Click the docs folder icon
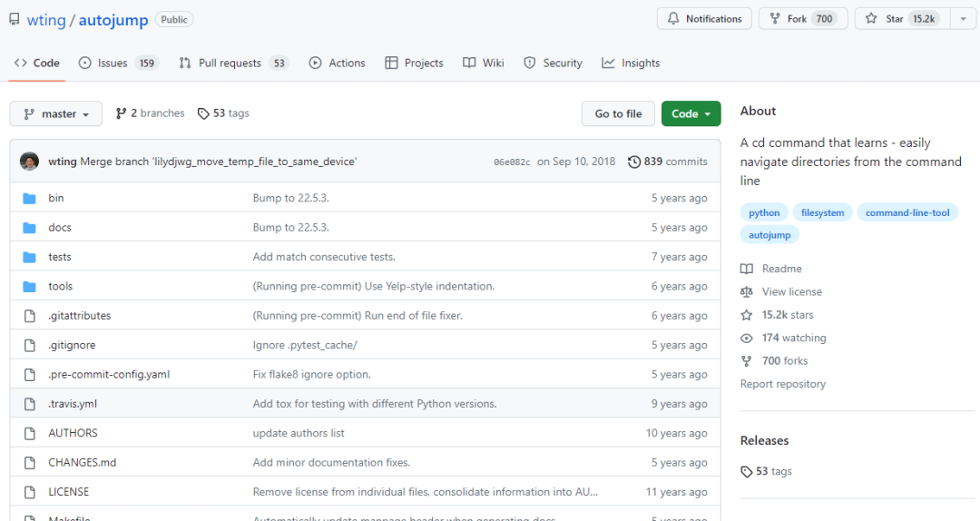The image size is (980, 521). point(29,228)
